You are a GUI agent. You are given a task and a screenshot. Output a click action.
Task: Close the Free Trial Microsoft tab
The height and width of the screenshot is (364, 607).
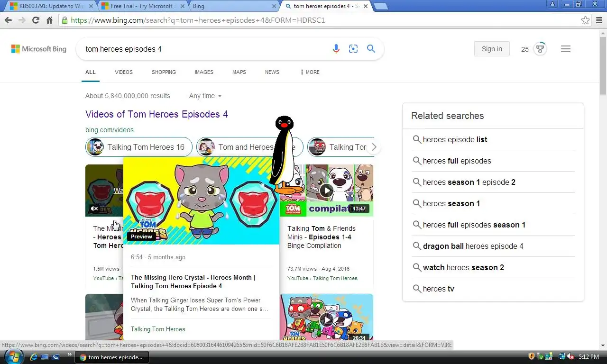point(183,6)
